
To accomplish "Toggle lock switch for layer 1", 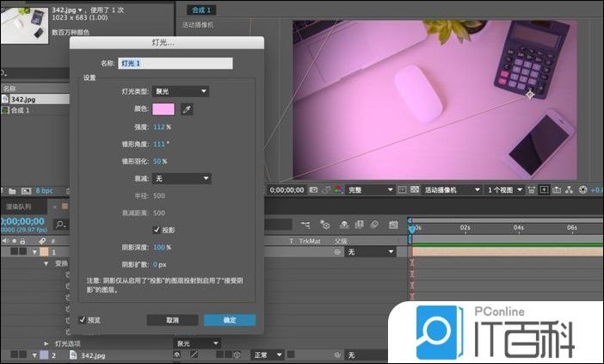I will 22,251.
